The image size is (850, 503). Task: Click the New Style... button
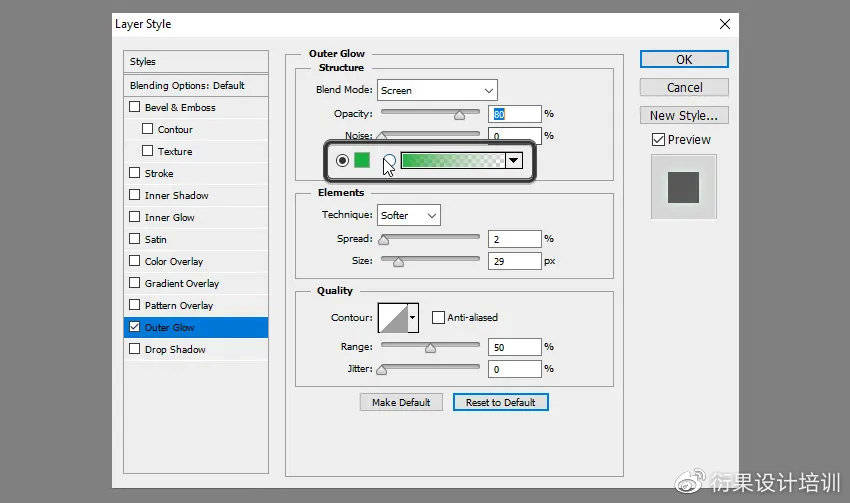tap(684, 115)
